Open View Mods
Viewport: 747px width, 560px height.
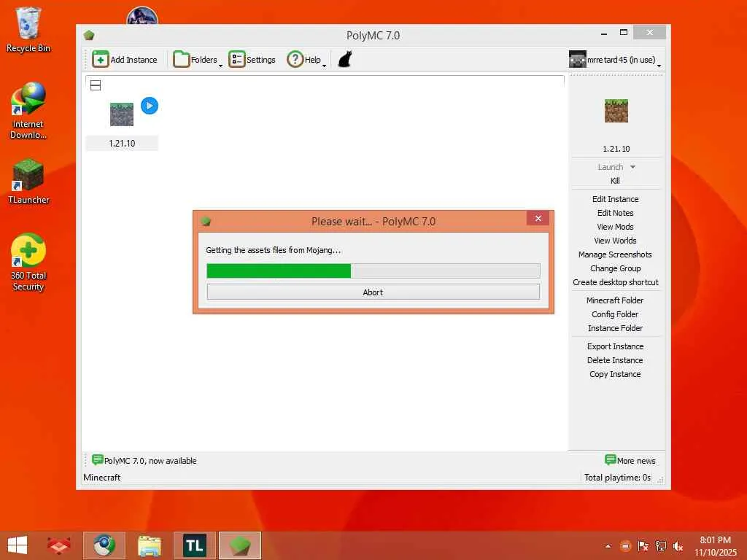[615, 227]
